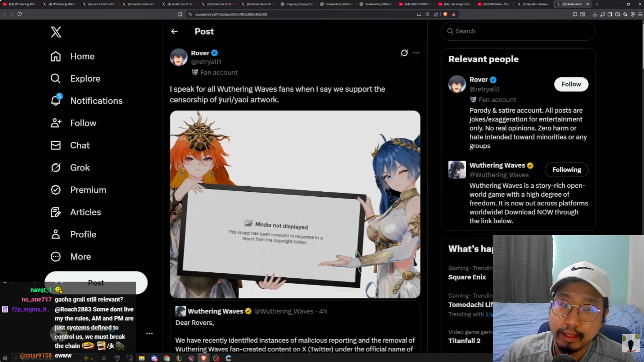Switch to the Gacha Grail tab
Image resolution: width=644 pixels, height=362 pixels.
coord(139,4)
